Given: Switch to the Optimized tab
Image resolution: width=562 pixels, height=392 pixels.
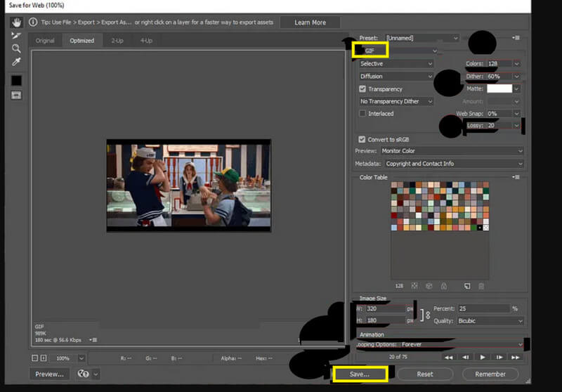Looking at the screenshot, I should click(x=82, y=41).
